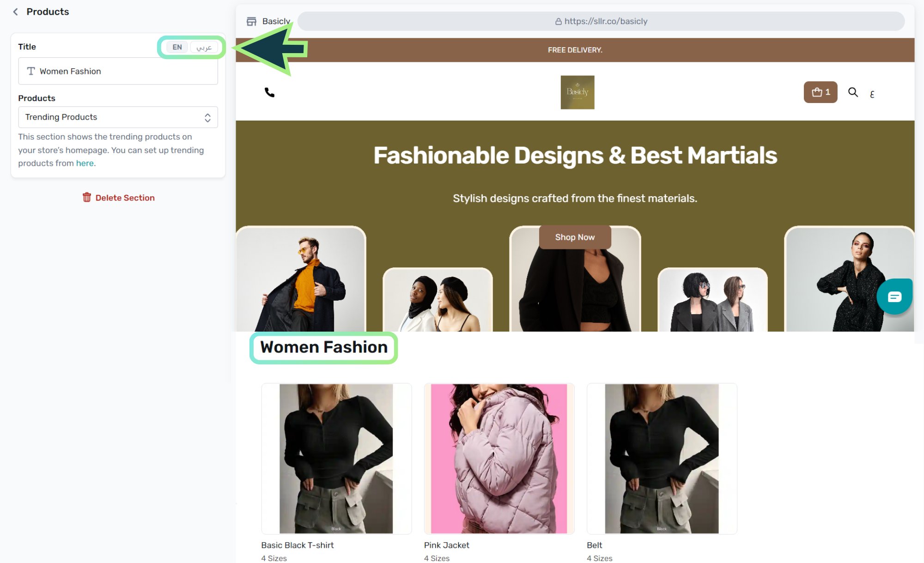Follow the 'here' link for trending products
The width and height of the screenshot is (924, 563).
pos(85,163)
